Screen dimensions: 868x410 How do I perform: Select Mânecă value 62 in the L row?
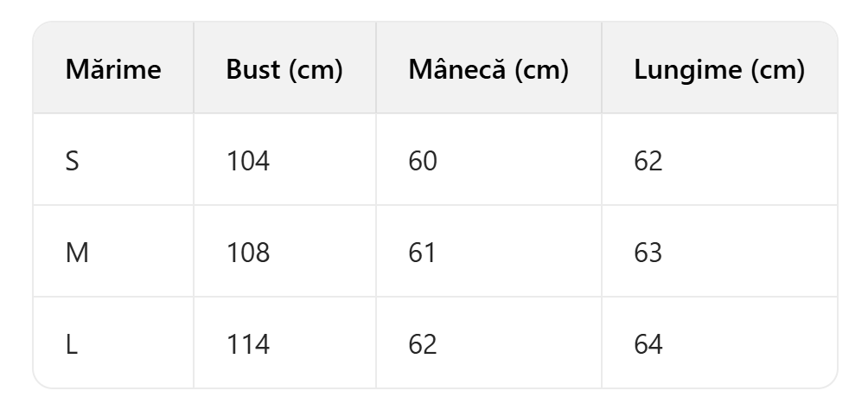(423, 344)
